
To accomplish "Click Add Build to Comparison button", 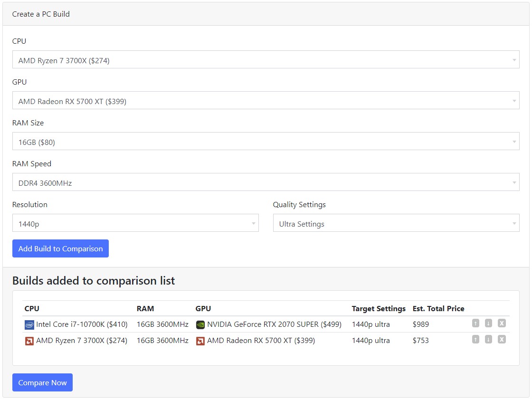I will 60,248.
